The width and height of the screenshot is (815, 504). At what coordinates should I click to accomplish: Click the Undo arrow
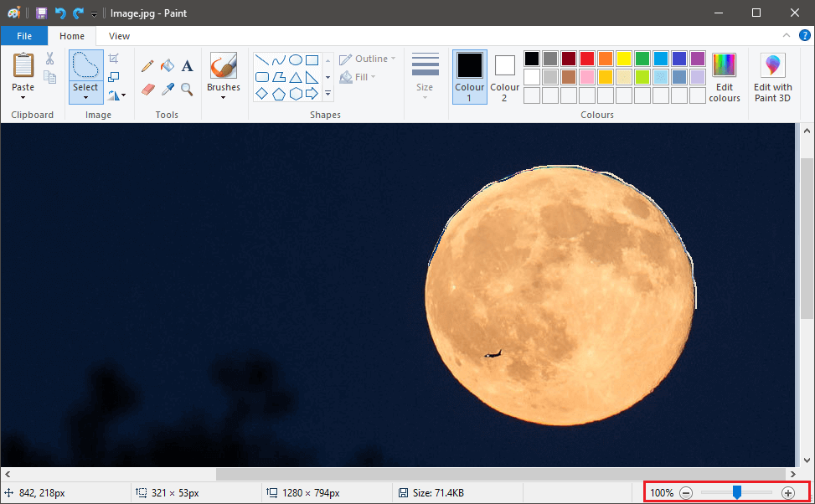click(x=60, y=13)
